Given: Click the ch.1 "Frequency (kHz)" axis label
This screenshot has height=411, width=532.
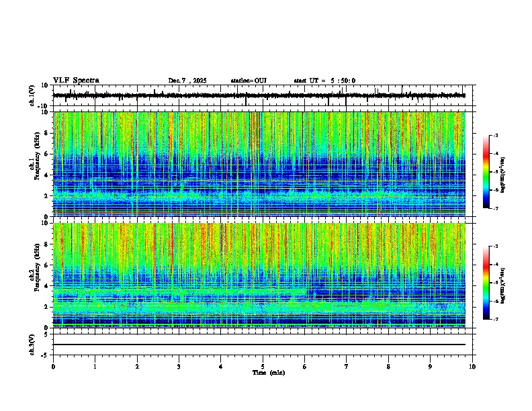Looking at the screenshot, I should pos(37,156).
